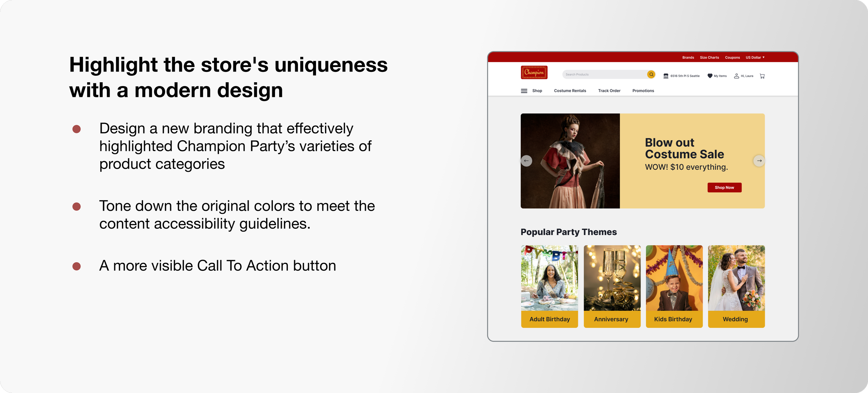The width and height of the screenshot is (868, 393).
Task: Open the Wedding theme card
Action: (736, 286)
